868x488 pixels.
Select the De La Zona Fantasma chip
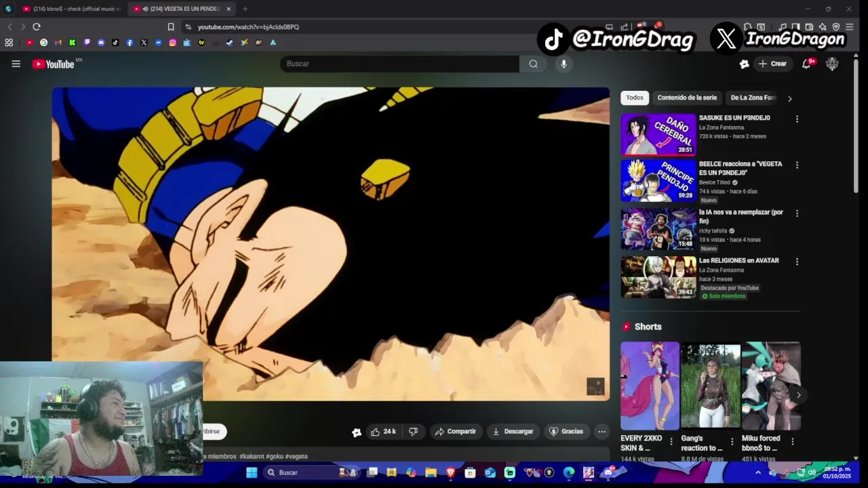point(751,98)
